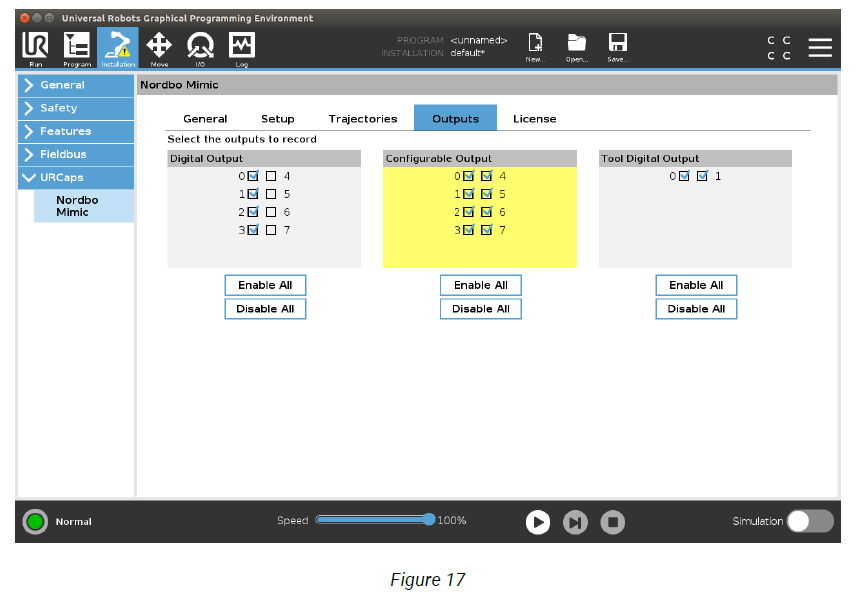Image resolution: width=867 pixels, height=599 pixels.
Task: Click the "100%" speed value
Action: pyautogui.click(x=452, y=520)
